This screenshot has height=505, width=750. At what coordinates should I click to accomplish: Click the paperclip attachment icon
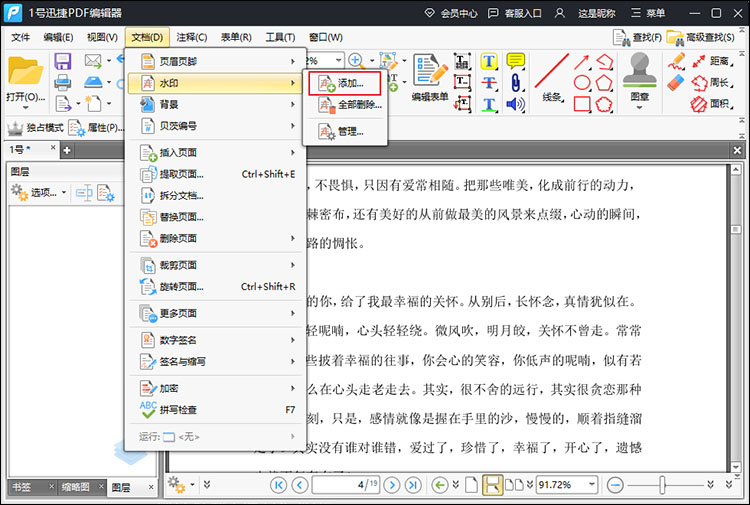point(516,82)
